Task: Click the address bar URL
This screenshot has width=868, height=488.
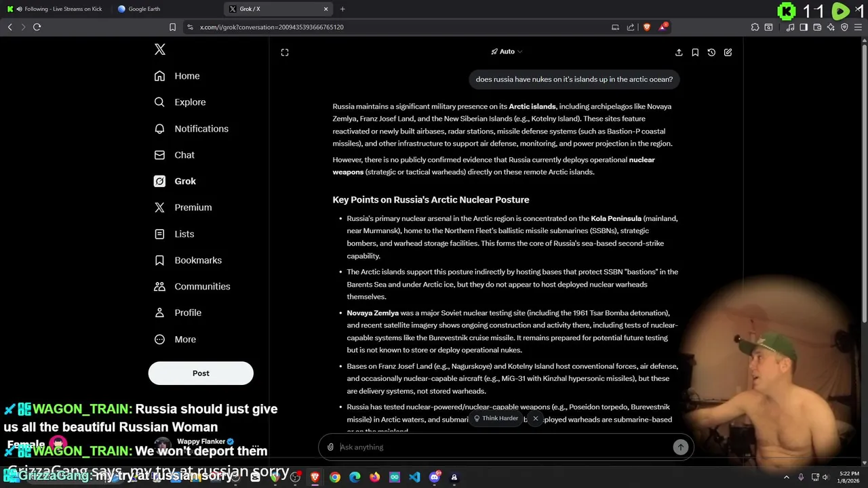Action: point(272,27)
